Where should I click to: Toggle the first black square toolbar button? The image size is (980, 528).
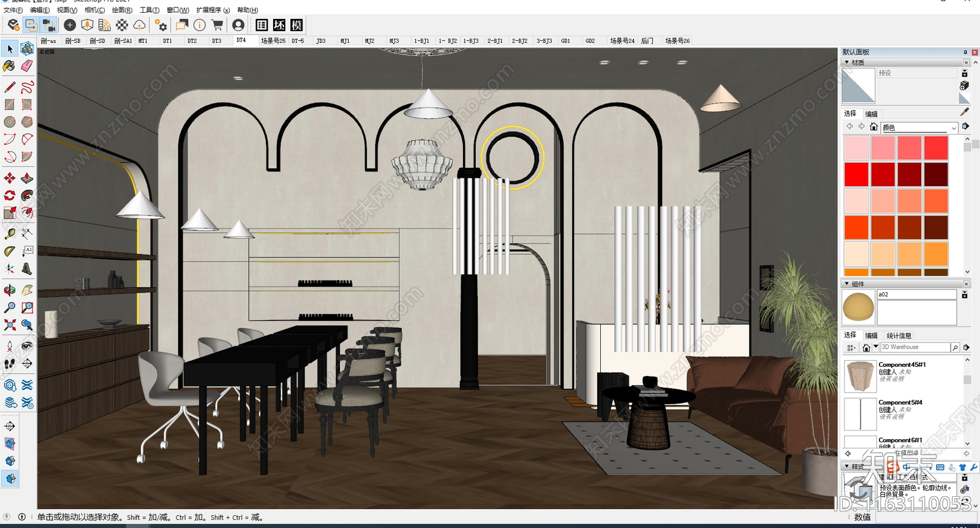click(x=262, y=25)
